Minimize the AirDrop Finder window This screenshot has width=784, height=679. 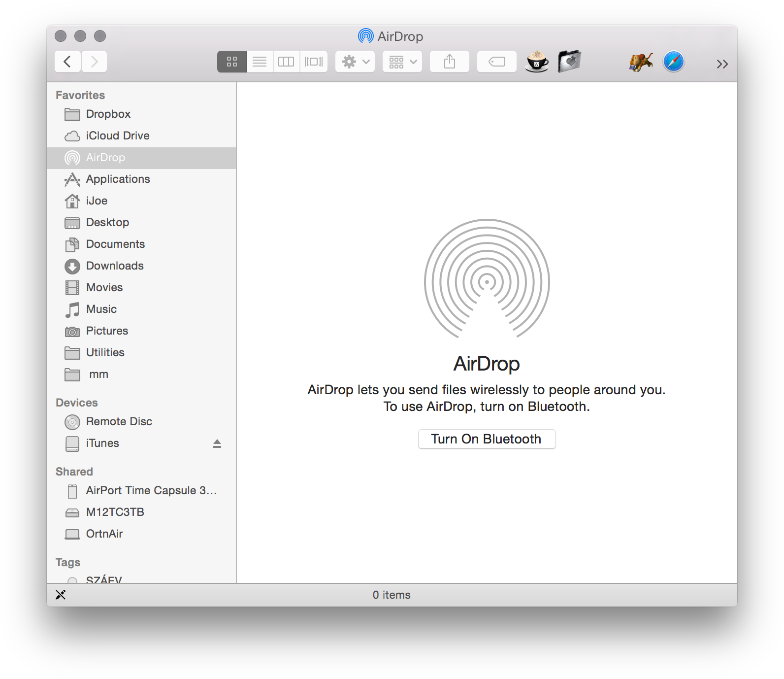80,36
